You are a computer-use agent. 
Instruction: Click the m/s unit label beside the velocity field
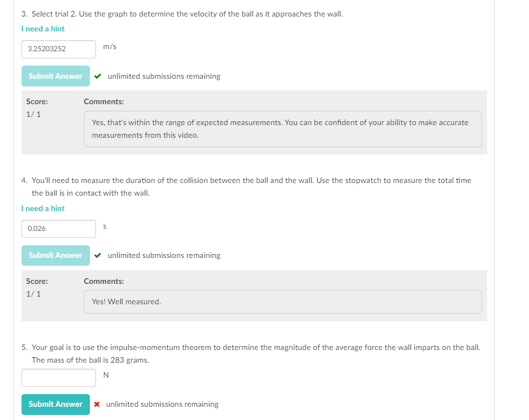click(109, 47)
